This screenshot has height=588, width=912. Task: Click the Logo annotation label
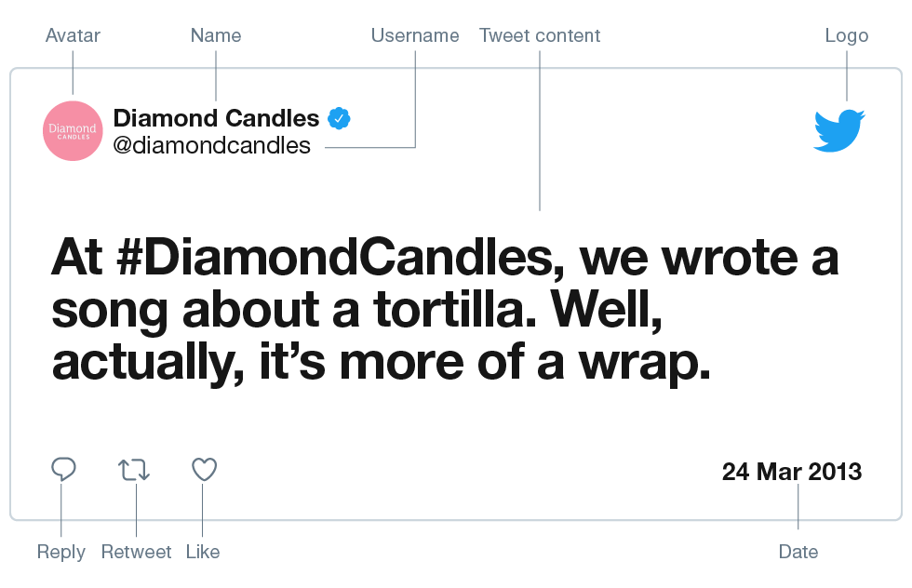847,35
